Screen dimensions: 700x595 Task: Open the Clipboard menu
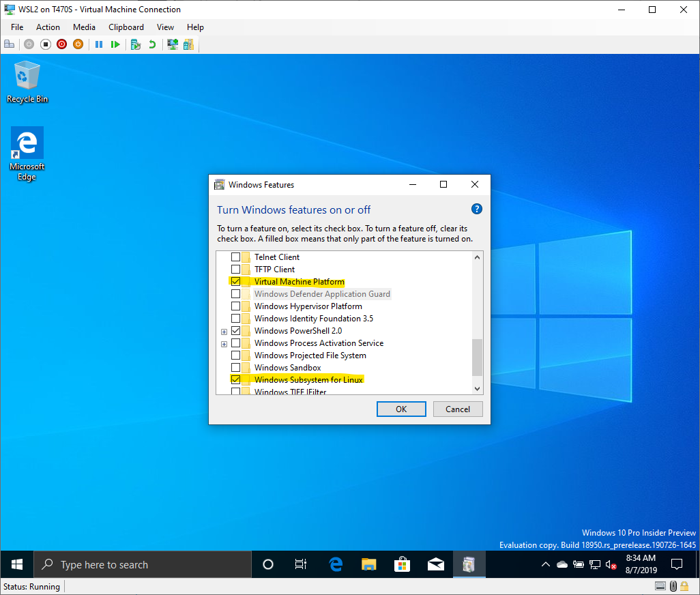coord(126,27)
